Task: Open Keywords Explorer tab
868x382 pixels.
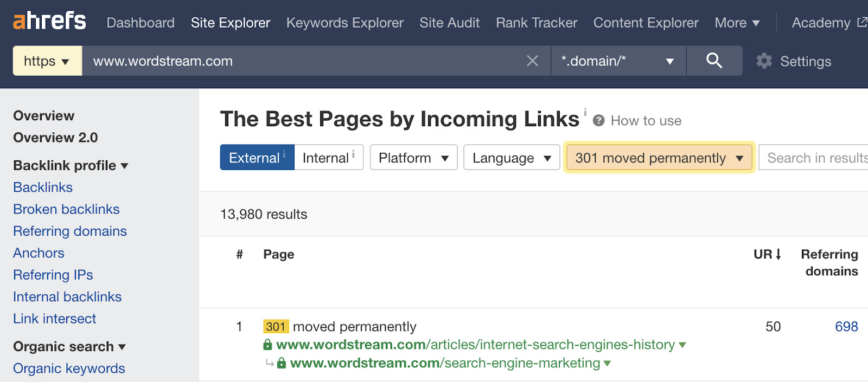Action: [x=344, y=23]
